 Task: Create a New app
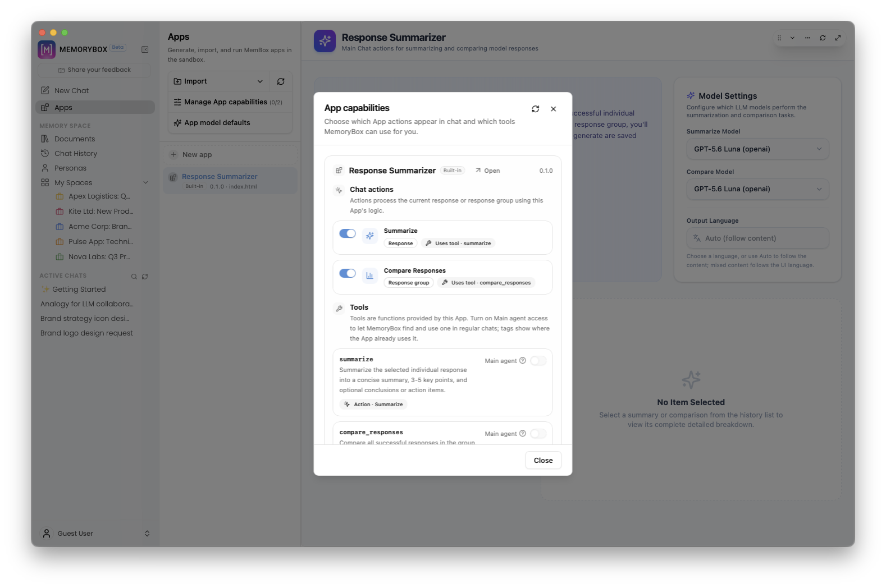click(230, 155)
